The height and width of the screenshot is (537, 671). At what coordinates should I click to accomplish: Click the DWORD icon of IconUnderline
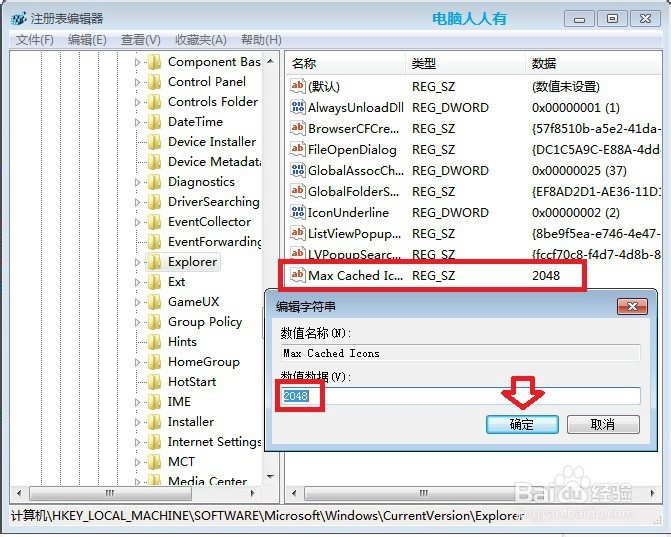click(x=297, y=212)
